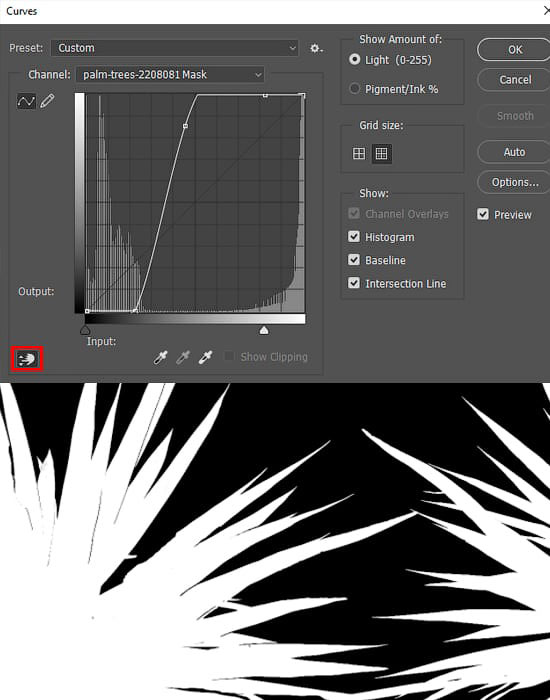The width and height of the screenshot is (550, 700).
Task: Click the Cancel button
Action: pyautogui.click(x=514, y=79)
